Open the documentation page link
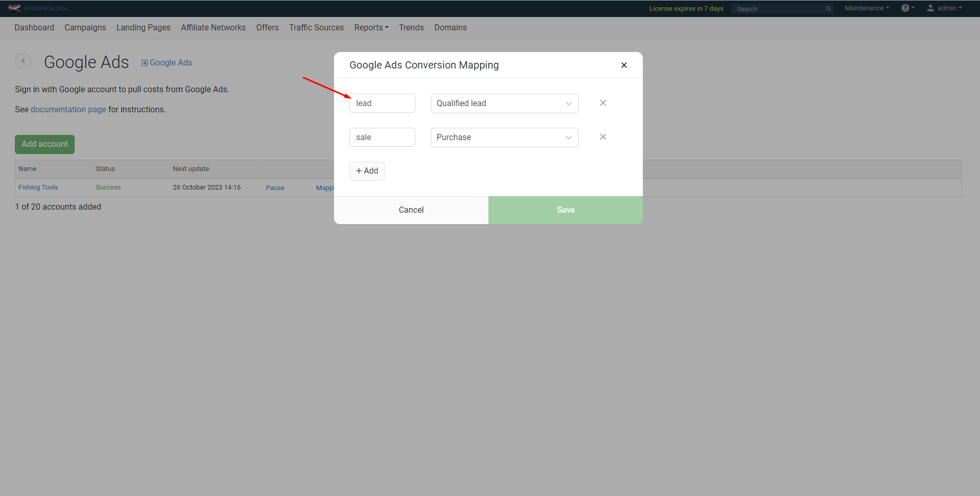 [x=68, y=110]
